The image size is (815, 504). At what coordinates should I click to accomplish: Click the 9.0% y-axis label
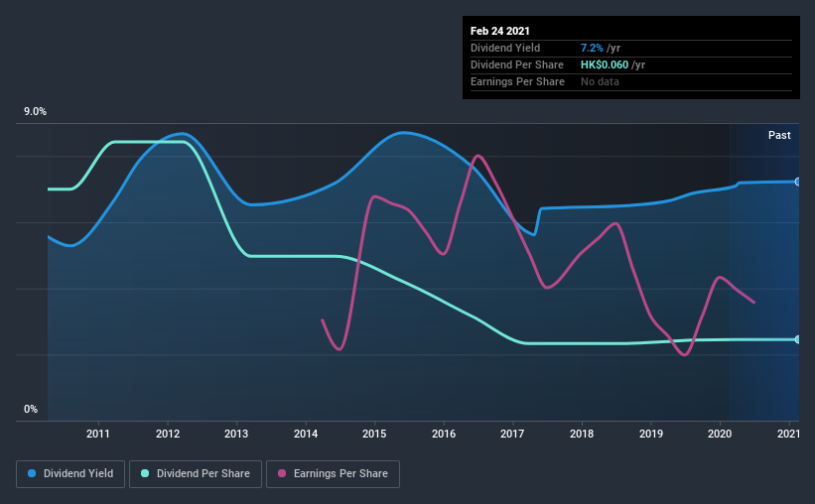tap(35, 112)
